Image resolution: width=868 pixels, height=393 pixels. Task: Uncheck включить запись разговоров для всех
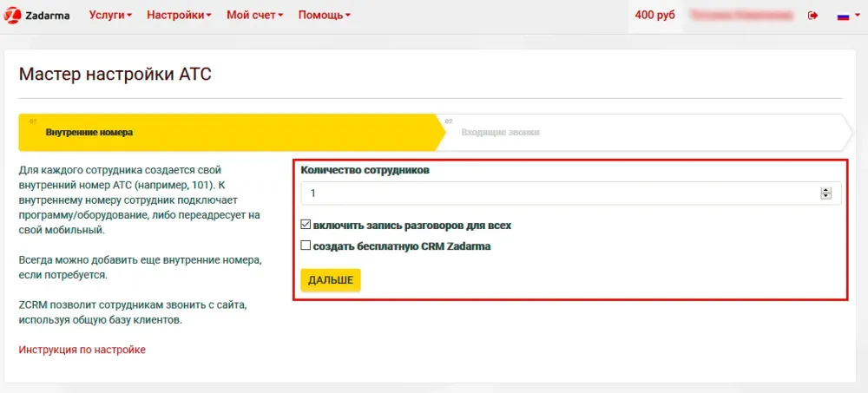pyautogui.click(x=306, y=226)
